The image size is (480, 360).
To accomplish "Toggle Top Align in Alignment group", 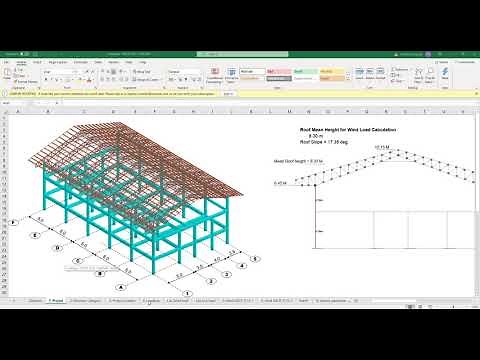I will pos(103,72).
